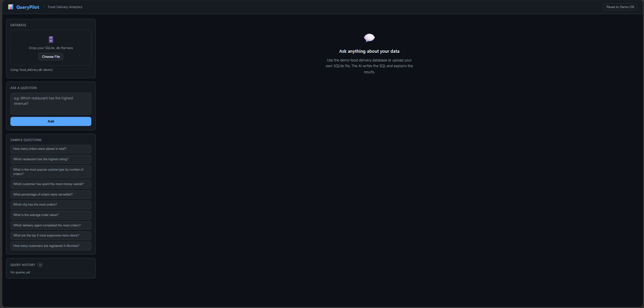Click the QueryPilot bar chart logo icon

(11, 7)
